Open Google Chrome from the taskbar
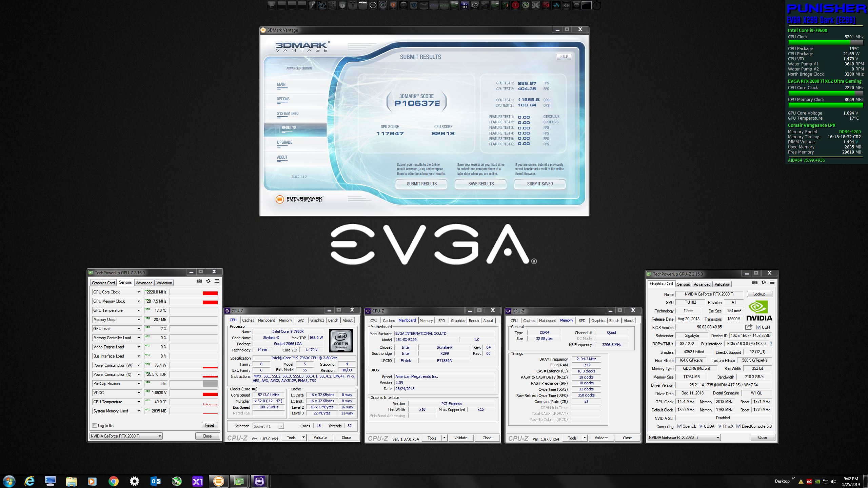 click(113, 481)
